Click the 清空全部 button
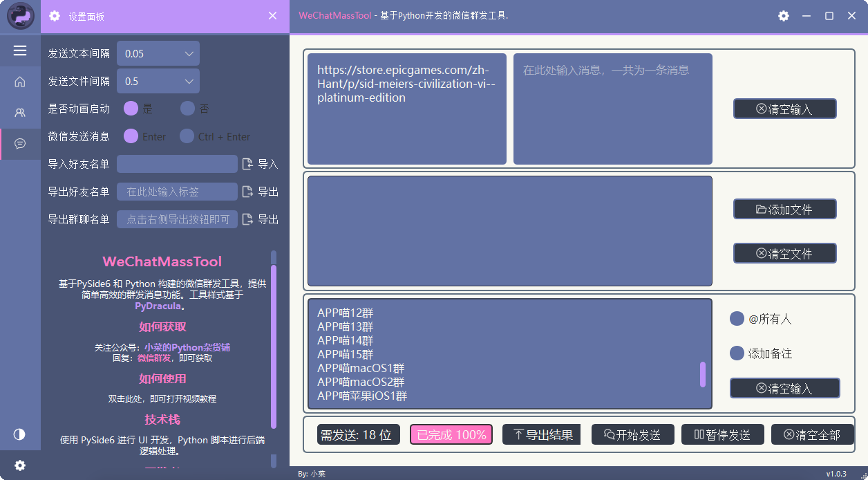Viewport: 868px width, 480px height. 813,434
